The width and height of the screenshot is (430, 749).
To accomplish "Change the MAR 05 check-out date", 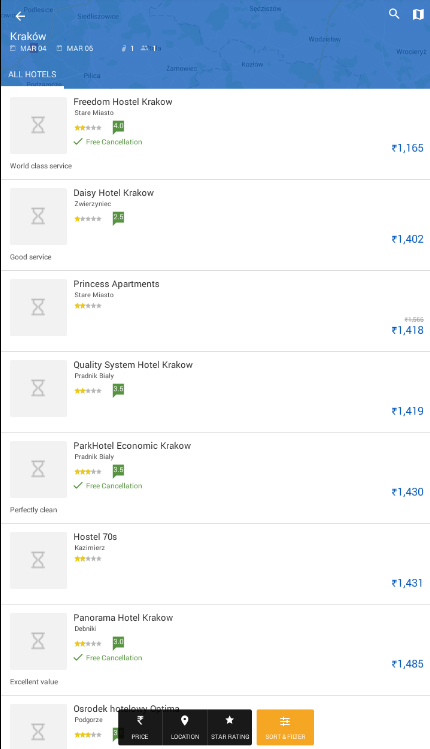I will (x=75, y=48).
